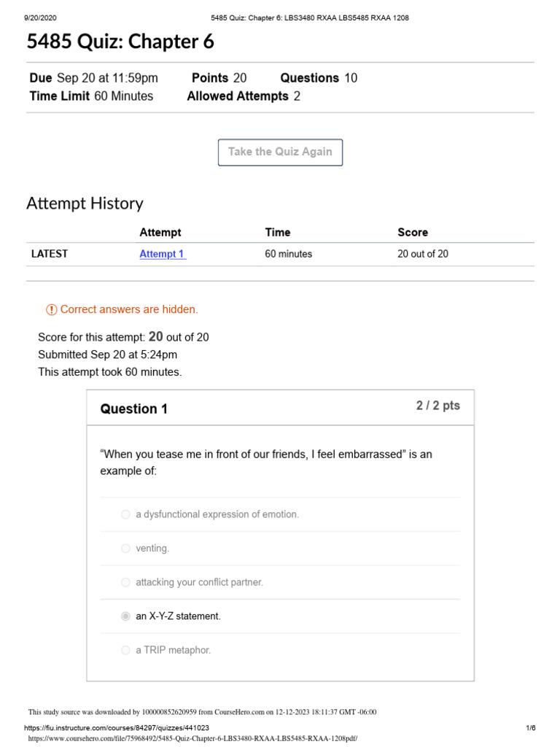Open the Attempt 1 link
Image resolution: width=560 pixels, height=747 pixels.
point(162,254)
